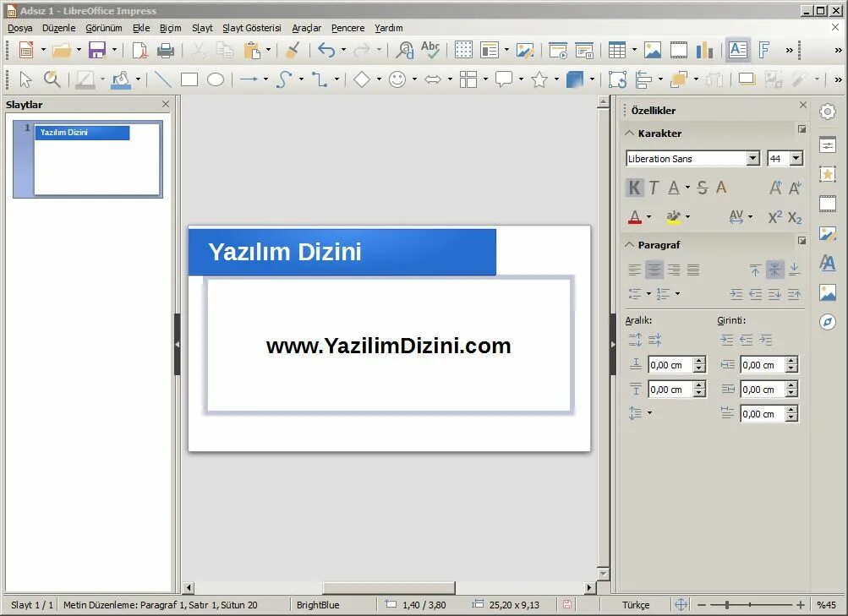
Task: Insert Fontwork text icon
Action: click(x=764, y=50)
